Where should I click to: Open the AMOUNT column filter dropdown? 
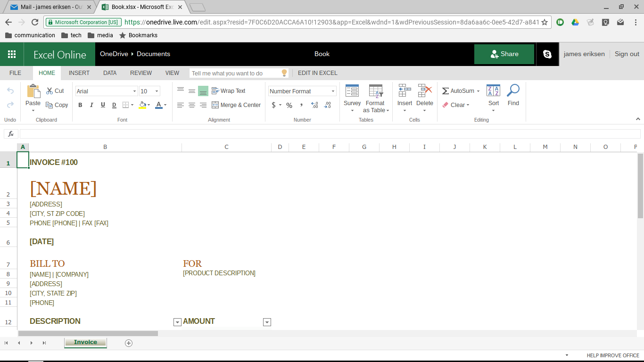267,322
